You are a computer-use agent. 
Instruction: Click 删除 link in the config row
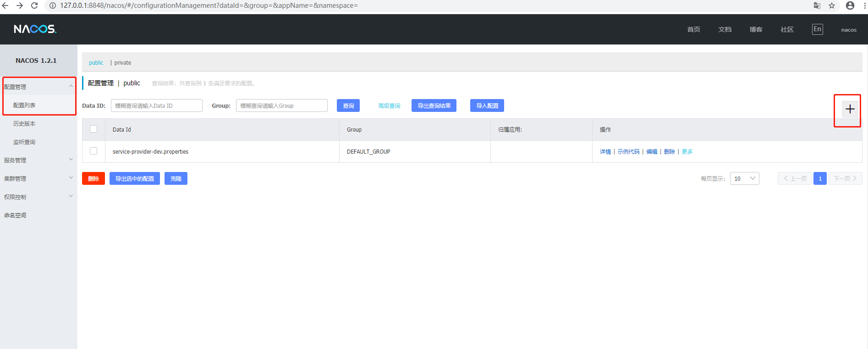(x=670, y=152)
